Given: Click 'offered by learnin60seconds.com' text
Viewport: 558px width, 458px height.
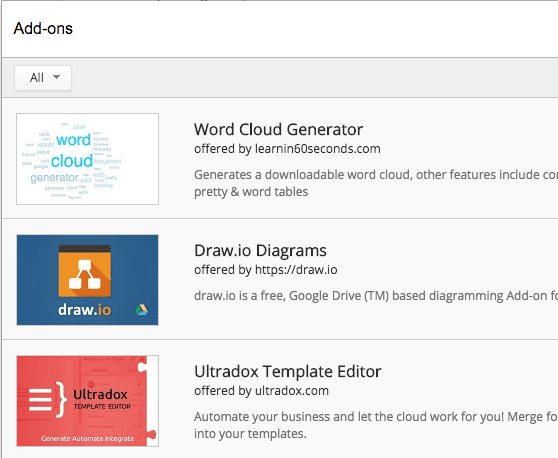Looking at the screenshot, I should pos(287,149).
